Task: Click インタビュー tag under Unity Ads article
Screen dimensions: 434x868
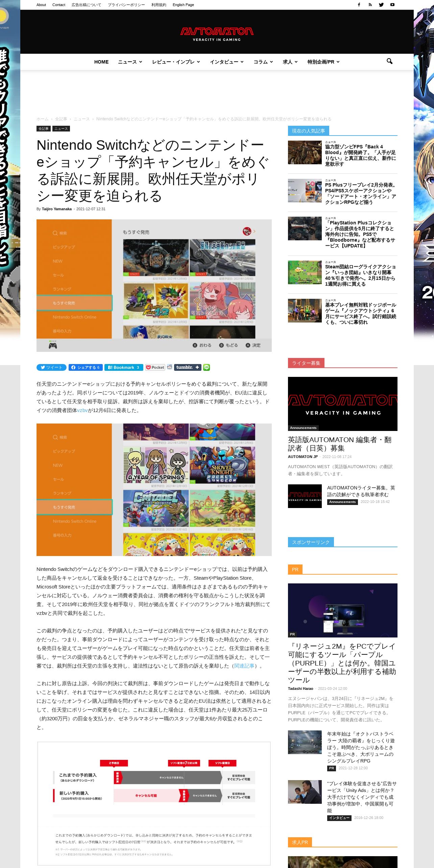Action: point(339,818)
